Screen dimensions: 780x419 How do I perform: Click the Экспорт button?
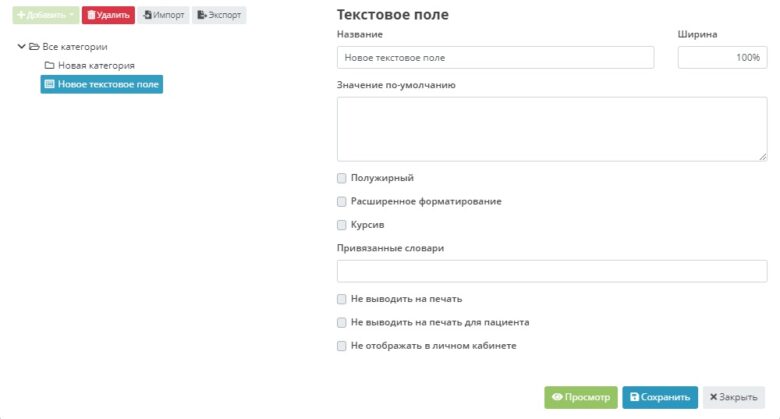point(219,15)
